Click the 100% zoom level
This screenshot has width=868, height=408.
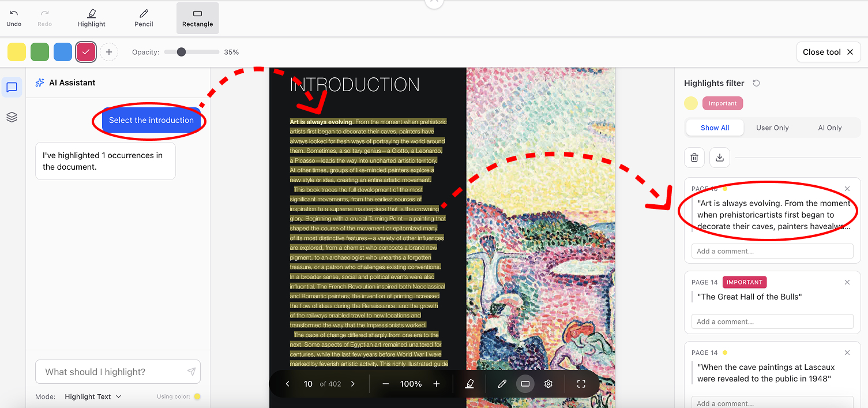click(x=411, y=384)
